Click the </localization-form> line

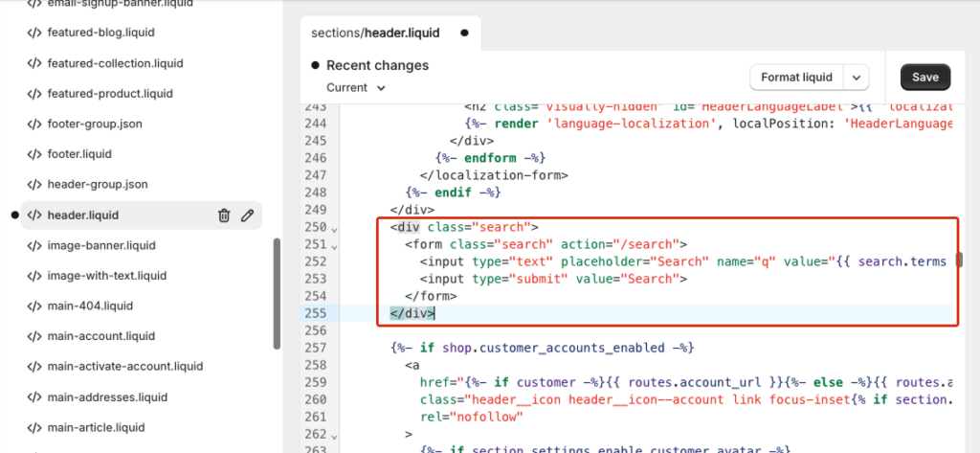[x=494, y=174]
